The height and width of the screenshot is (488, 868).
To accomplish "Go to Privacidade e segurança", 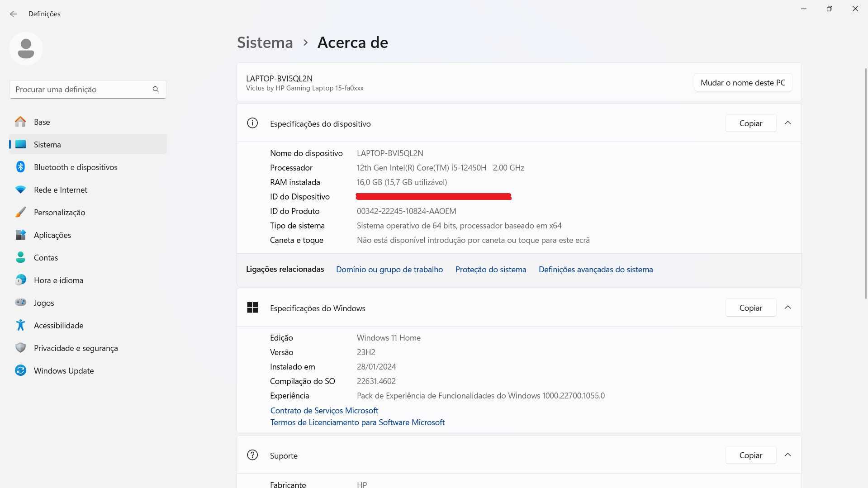I will tap(88, 348).
